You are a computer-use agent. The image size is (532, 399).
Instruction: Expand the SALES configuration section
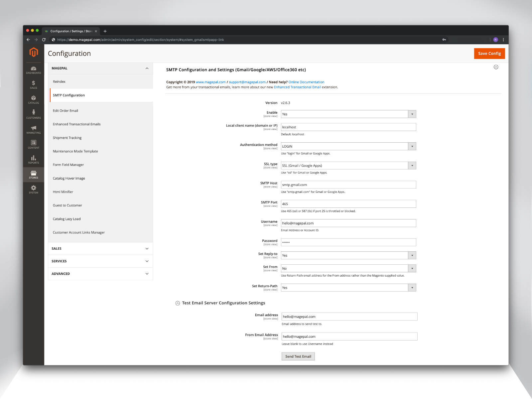pos(100,249)
